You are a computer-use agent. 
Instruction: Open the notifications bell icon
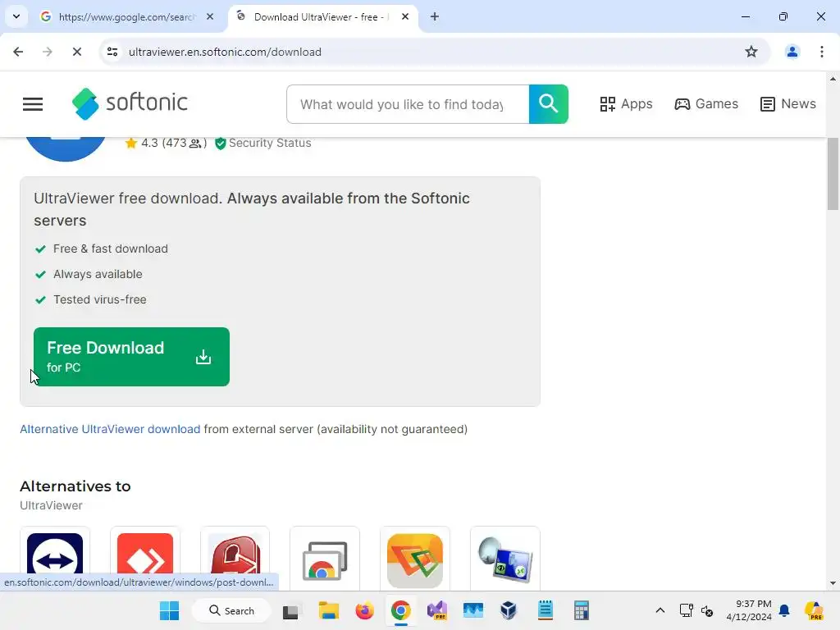784,610
